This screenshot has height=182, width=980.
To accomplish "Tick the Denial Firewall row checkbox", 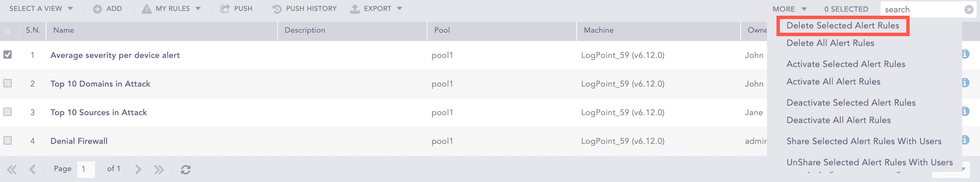I will point(8,140).
